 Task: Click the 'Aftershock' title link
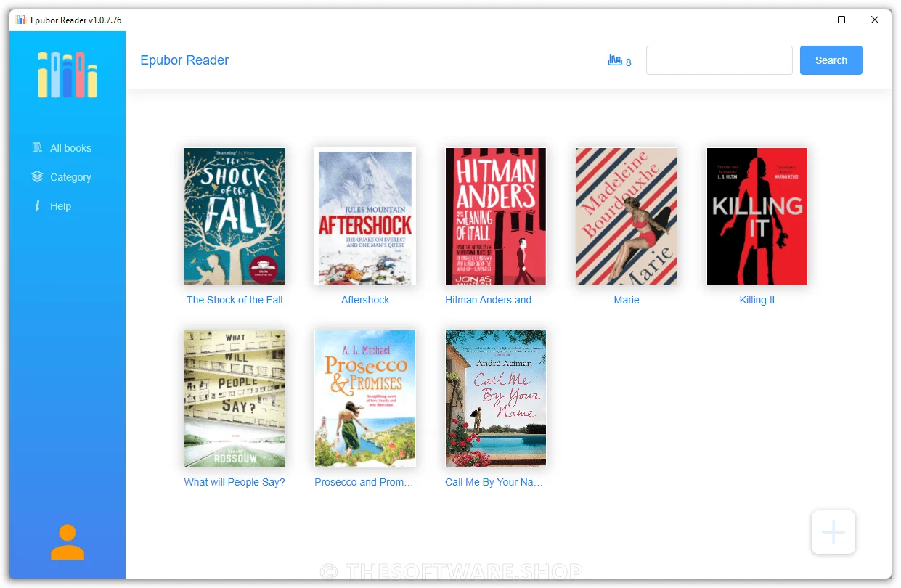click(x=365, y=300)
